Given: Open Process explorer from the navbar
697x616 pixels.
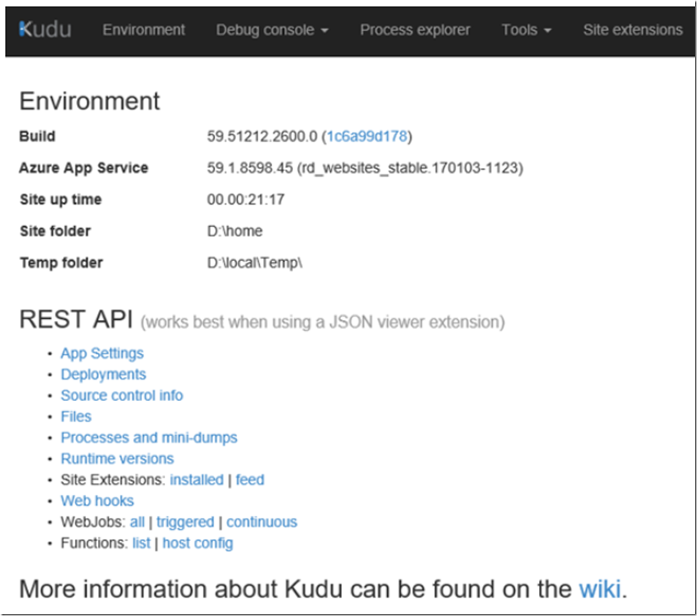Looking at the screenshot, I should pos(415,30).
